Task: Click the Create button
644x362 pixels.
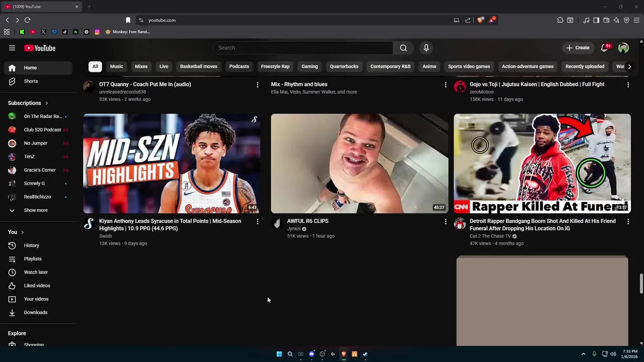Action: tap(578, 48)
